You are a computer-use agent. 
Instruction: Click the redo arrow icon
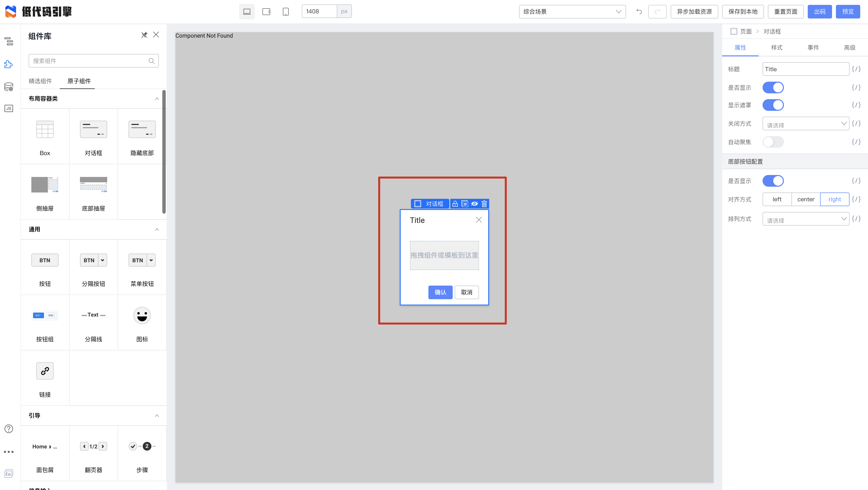tap(657, 11)
